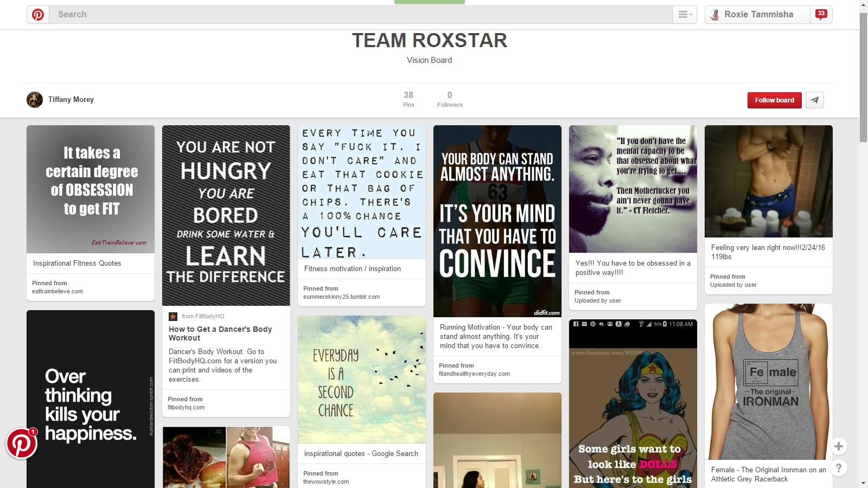Screen dimensions: 868x488
Task: Click the 'Female - The Original Ironman' caption
Action: [769, 474]
